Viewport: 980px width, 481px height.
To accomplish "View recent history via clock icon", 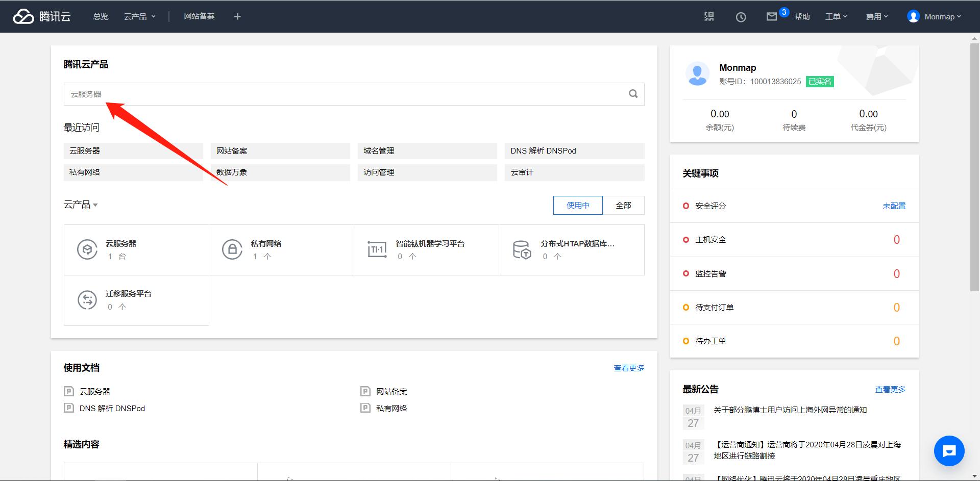I will coord(741,16).
